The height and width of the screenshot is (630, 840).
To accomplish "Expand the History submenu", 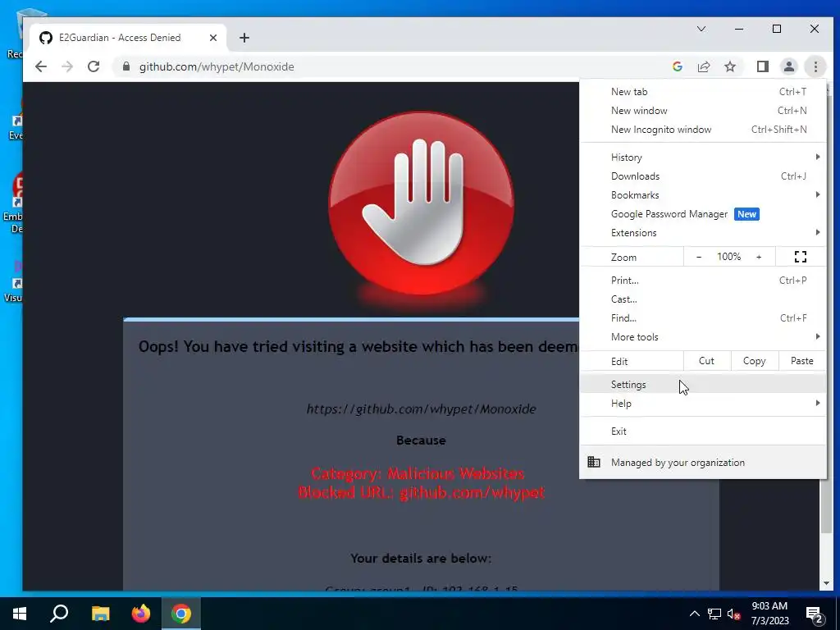I will [703, 157].
